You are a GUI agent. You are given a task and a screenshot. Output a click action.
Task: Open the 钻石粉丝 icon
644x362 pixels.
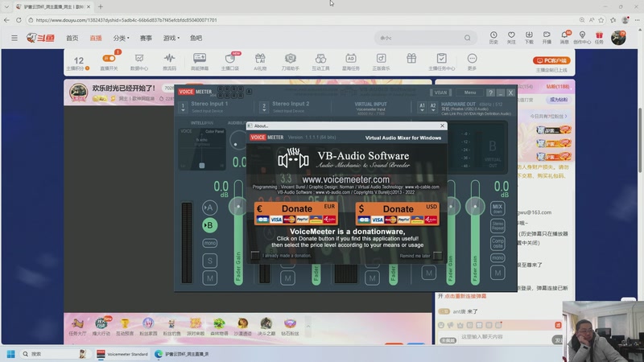(x=290, y=327)
